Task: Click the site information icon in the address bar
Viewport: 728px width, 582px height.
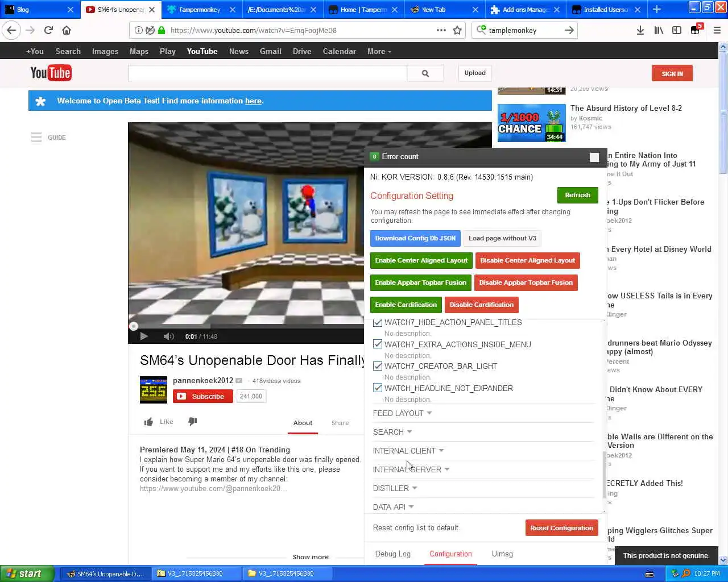Action: pyautogui.click(x=139, y=30)
